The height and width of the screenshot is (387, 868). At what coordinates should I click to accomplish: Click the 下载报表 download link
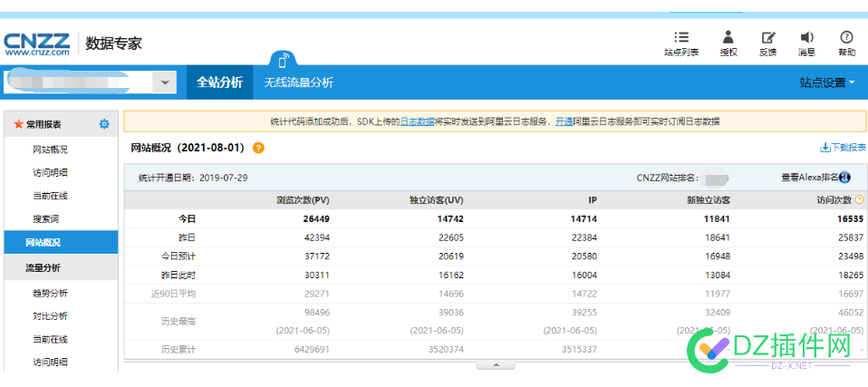(x=844, y=147)
